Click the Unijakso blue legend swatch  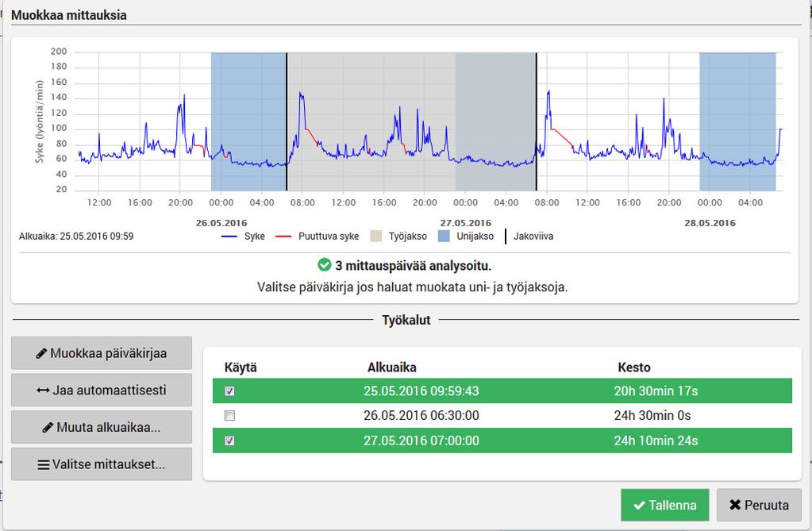pyautogui.click(x=444, y=237)
